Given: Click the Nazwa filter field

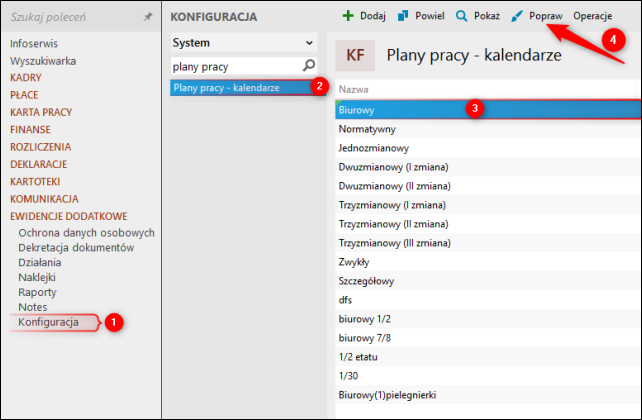Looking at the screenshot, I should tap(488, 89).
